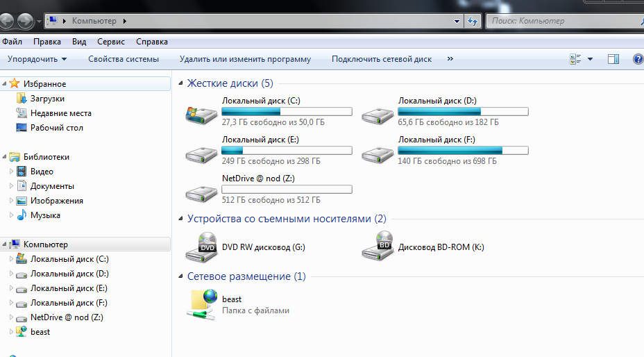Click the Forward navigation arrow button
Viewport: 644px width, 357px height.
click(26, 21)
